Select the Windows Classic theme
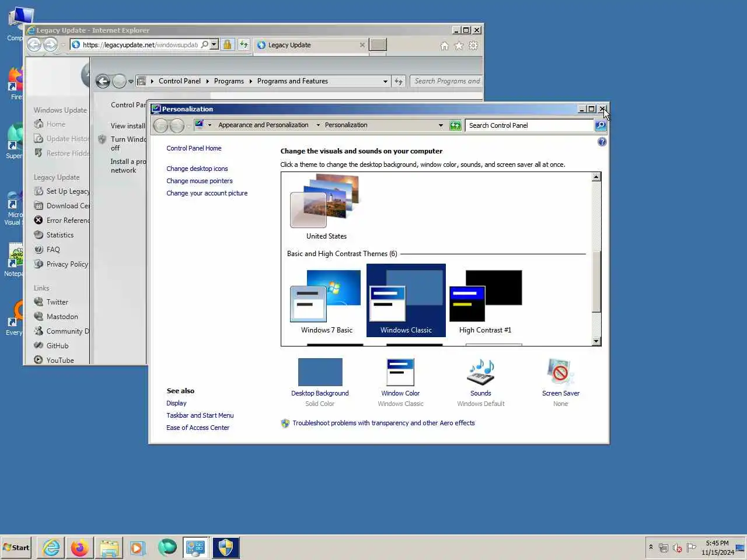Viewport: 747px width, 560px height. [x=406, y=301]
